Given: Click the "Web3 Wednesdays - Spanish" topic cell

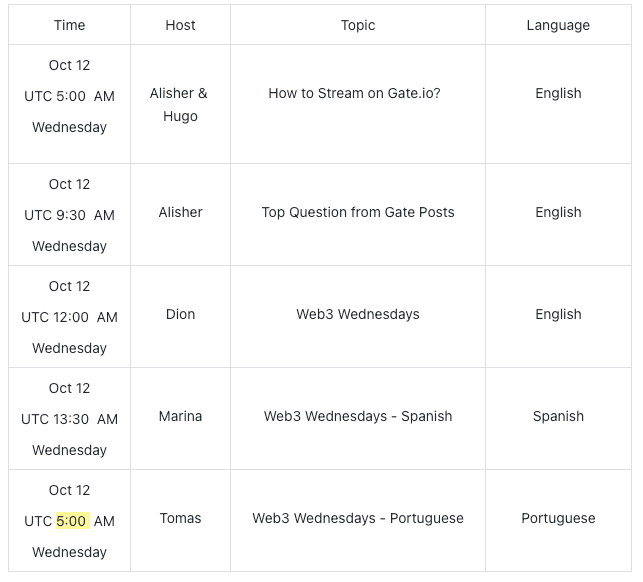Looking at the screenshot, I should pos(358,416).
